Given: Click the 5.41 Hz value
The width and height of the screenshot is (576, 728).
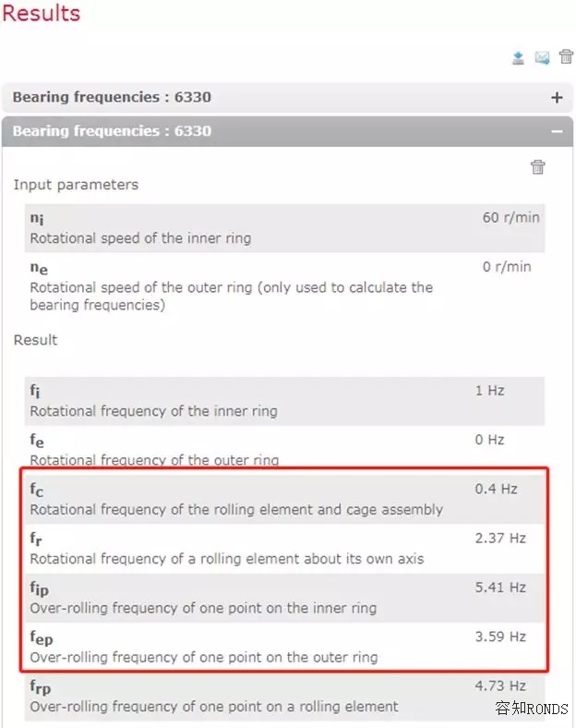Looking at the screenshot, I should click(500, 588).
